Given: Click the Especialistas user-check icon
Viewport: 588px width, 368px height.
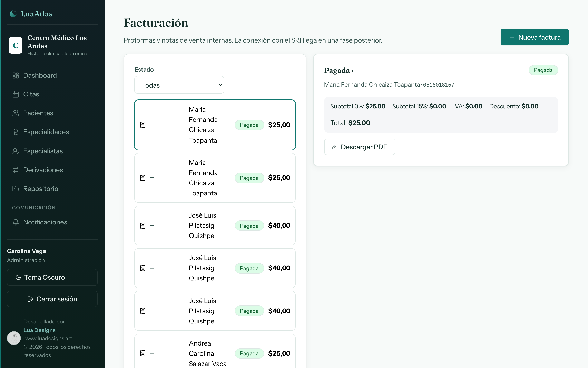Looking at the screenshot, I should pos(16,151).
